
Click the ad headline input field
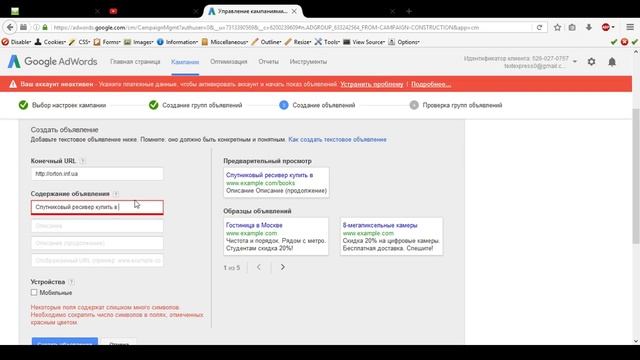(97, 207)
